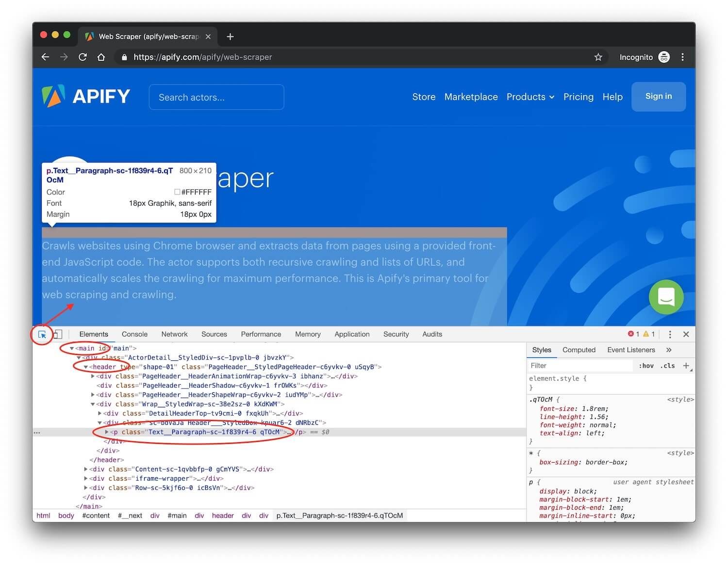The width and height of the screenshot is (728, 565).
Task: Select the Computed pane tab
Action: pyautogui.click(x=579, y=350)
